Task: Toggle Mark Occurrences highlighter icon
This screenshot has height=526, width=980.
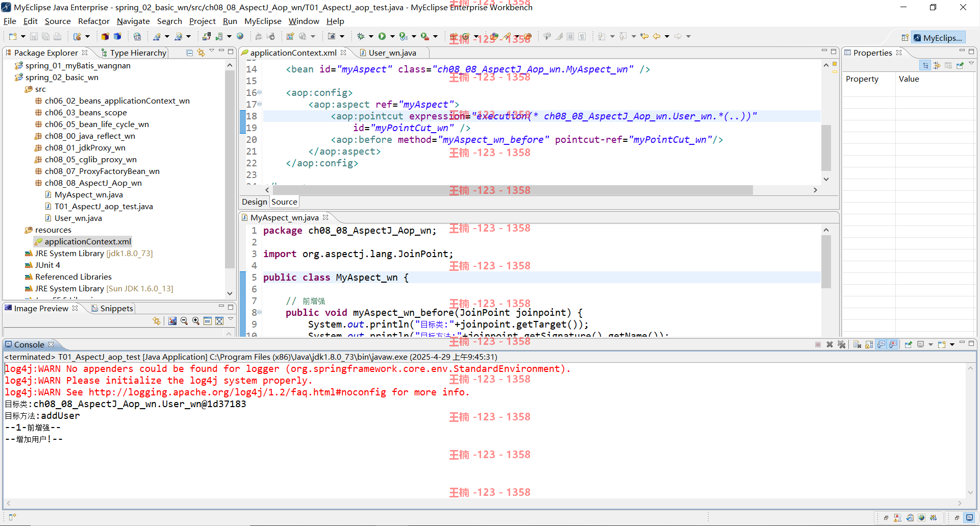Action: click(559, 36)
